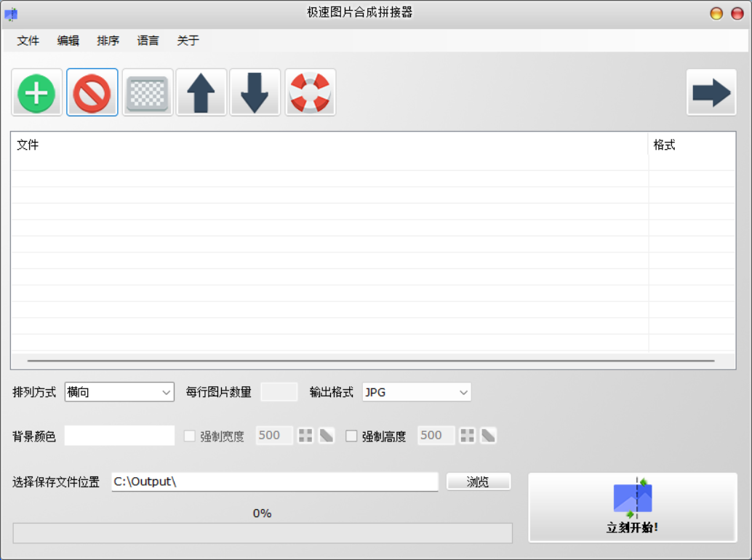Open the 语言 menu
Viewport: 752px width, 560px height.
tap(148, 41)
